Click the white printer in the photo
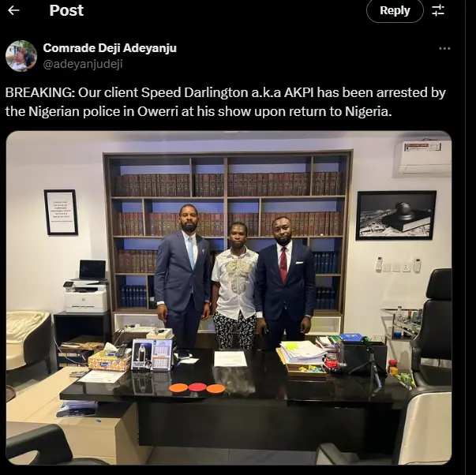The height and width of the screenshot is (475, 476). click(85, 297)
